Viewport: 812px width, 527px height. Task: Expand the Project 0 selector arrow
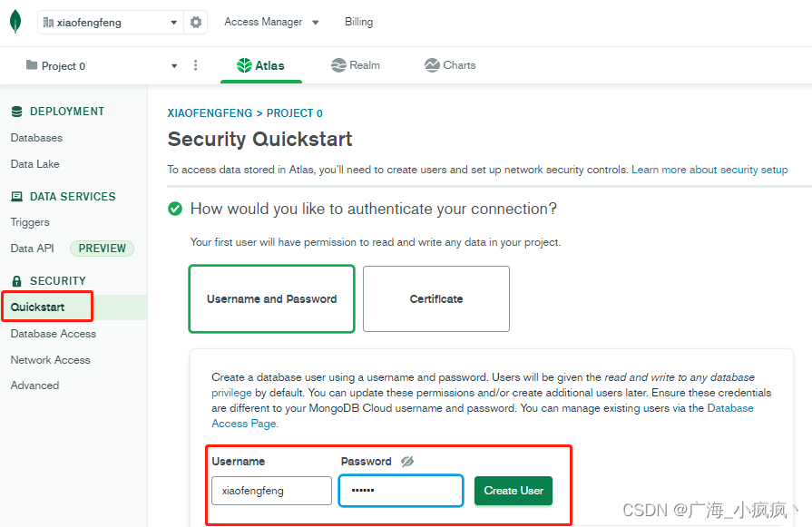[174, 66]
